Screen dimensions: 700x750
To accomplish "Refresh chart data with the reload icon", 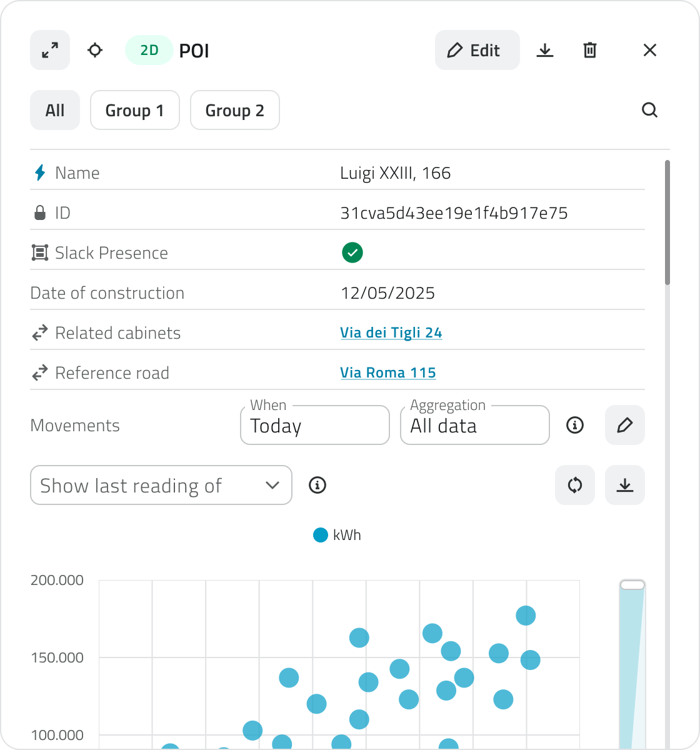I will click(x=575, y=485).
